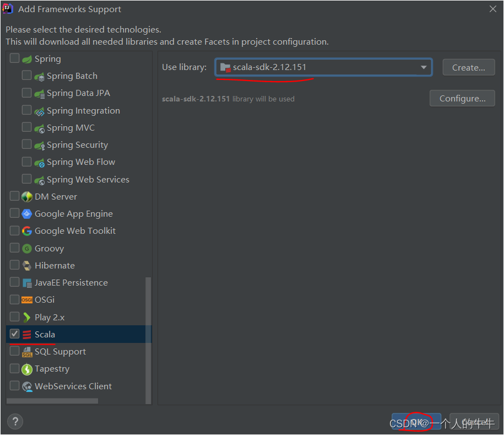
Task: Click the Spring MVC icon
Action: (x=39, y=128)
